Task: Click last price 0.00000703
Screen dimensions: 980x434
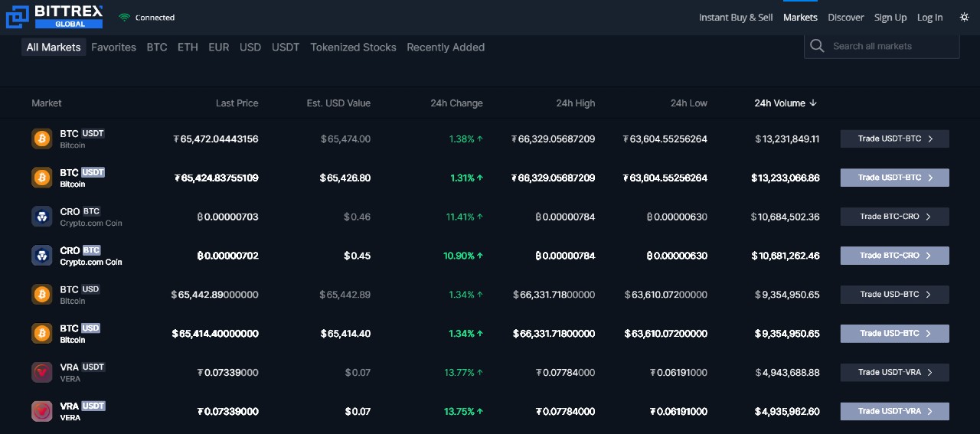Action: (x=227, y=217)
